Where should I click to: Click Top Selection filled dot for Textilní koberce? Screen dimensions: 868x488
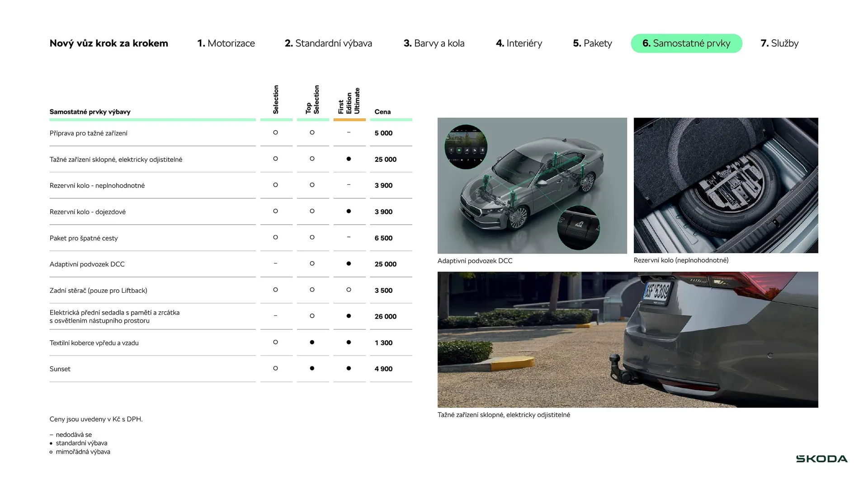(x=312, y=342)
